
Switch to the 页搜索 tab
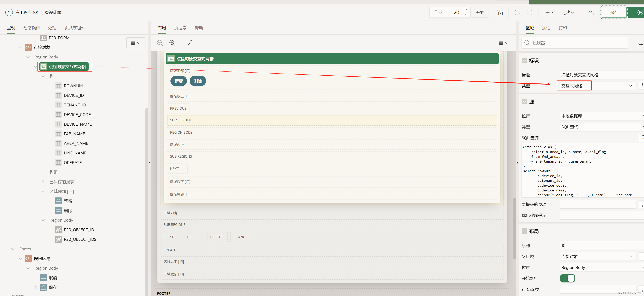pyautogui.click(x=180, y=28)
